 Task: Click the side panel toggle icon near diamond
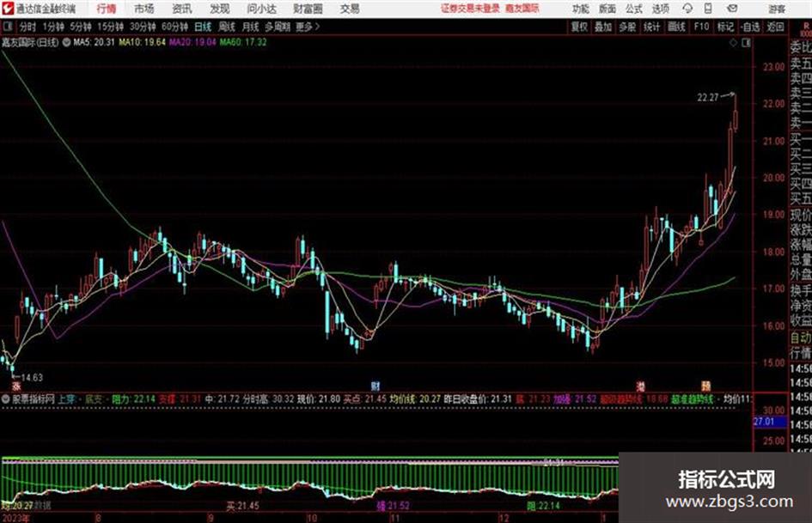pyautogui.click(x=746, y=43)
